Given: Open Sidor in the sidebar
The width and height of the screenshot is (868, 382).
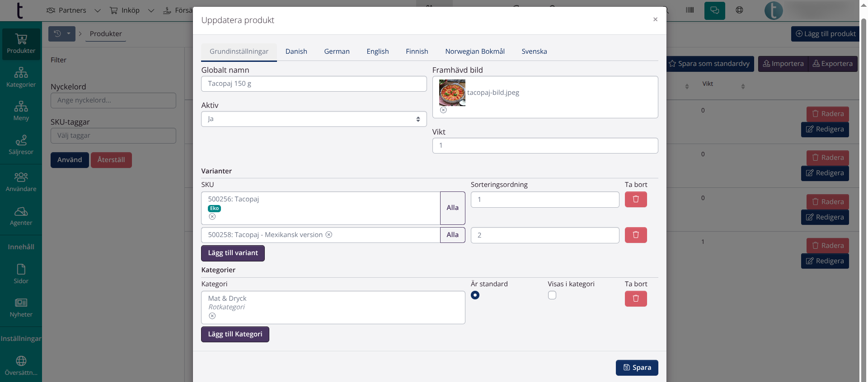Looking at the screenshot, I should pyautogui.click(x=21, y=274).
